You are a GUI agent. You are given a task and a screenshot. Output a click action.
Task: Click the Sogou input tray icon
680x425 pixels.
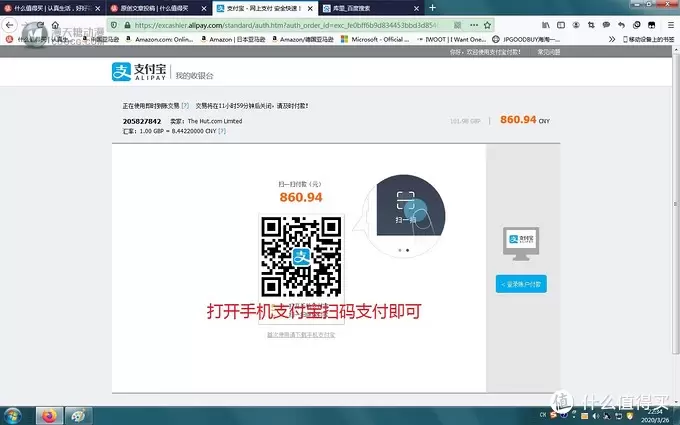pyautogui.click(x=553, y=415)
